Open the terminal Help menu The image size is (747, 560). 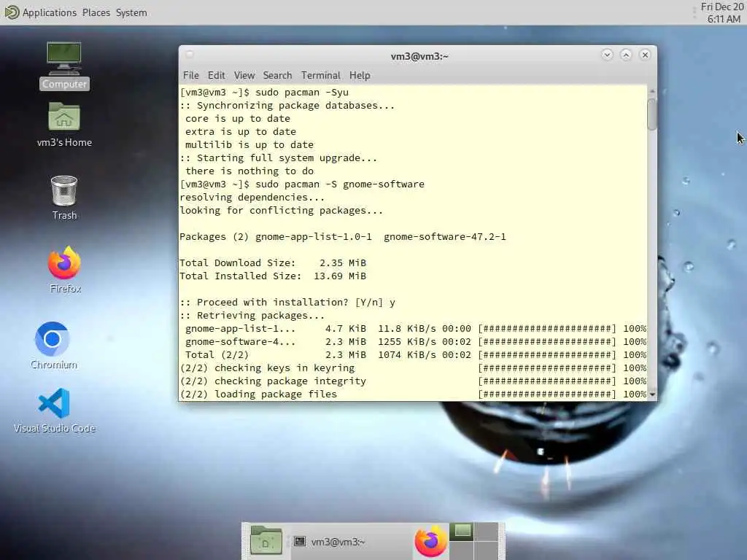360,75
